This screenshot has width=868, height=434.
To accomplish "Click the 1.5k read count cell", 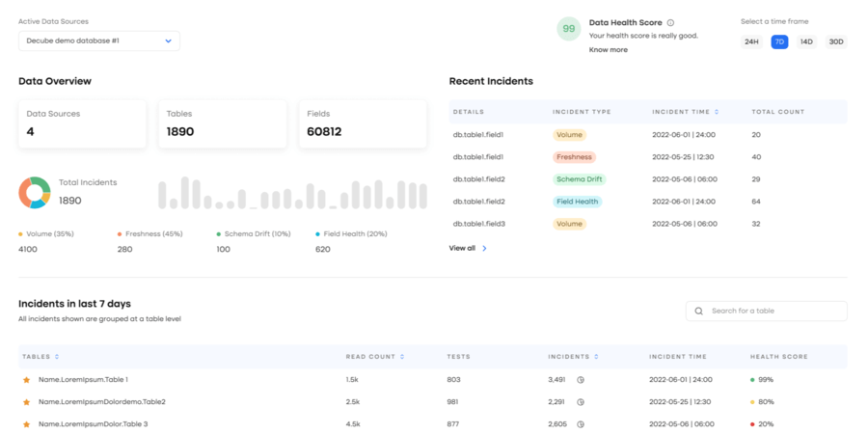I will 353,380.
